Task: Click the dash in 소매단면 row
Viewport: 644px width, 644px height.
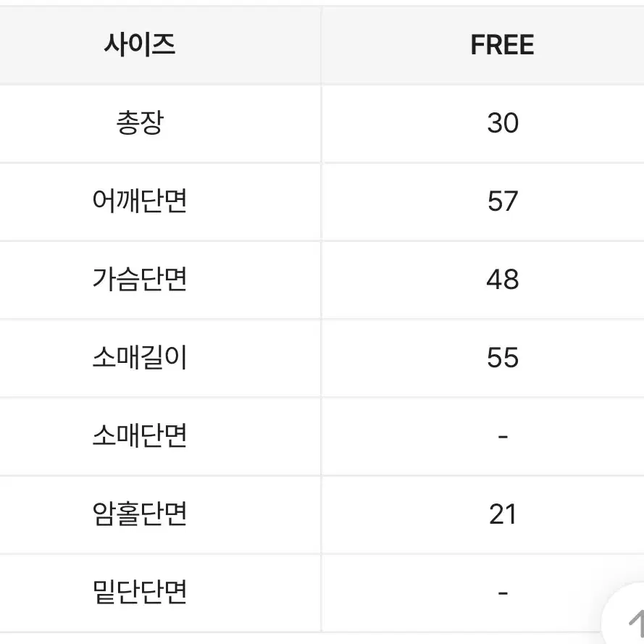Action: point(503,436)
